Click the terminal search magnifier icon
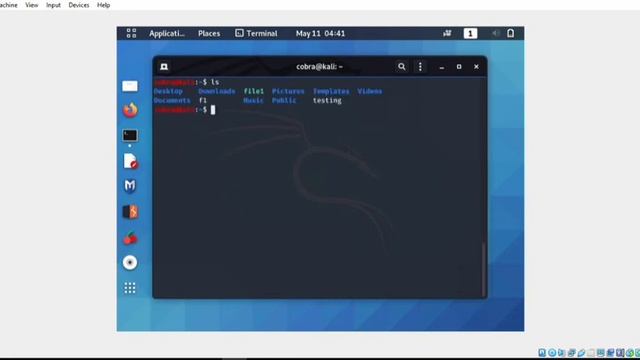The width and height of the screenshot is (640, 360). tap(402, 67)
